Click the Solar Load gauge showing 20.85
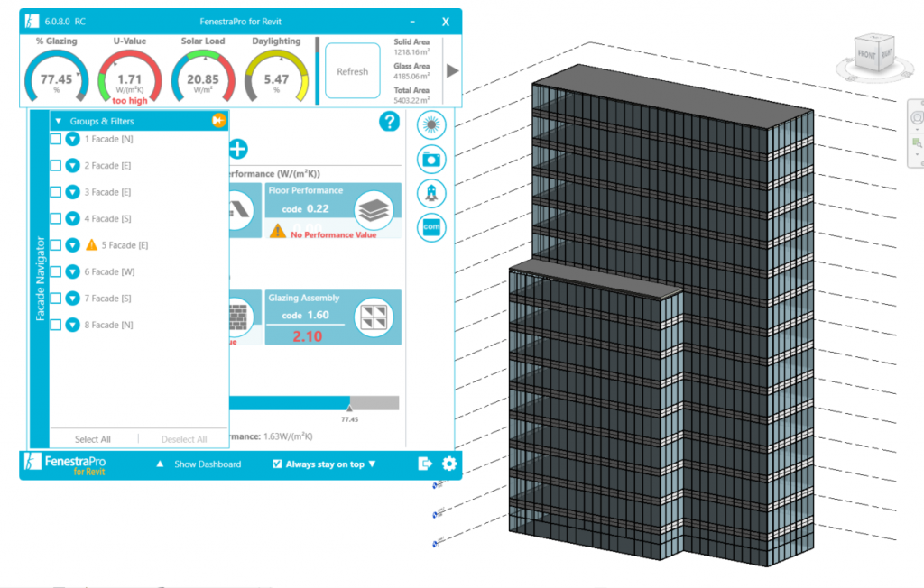 (203, 77)
